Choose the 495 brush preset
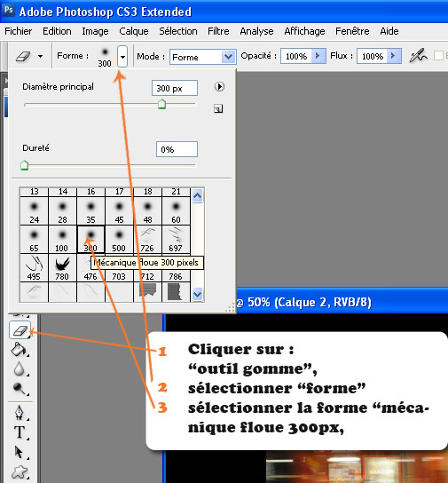Screen dimensions: 448x483 34,267
